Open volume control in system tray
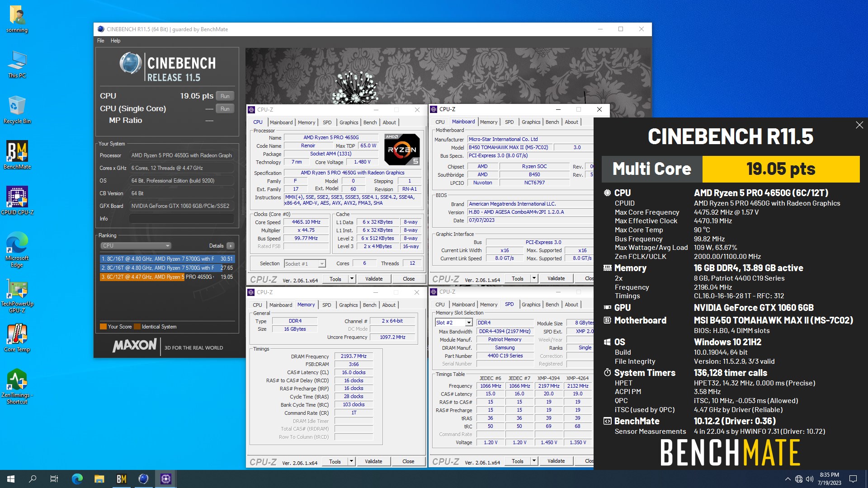Image resolution: width=868 pixels, height=488 pixels. (x=810, y=479)
